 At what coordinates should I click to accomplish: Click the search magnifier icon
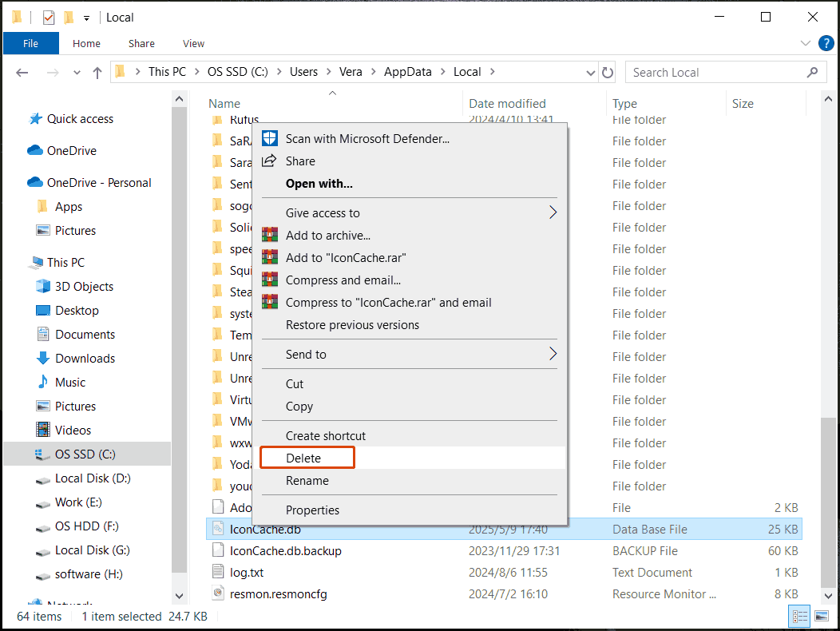tap(812, 72)
